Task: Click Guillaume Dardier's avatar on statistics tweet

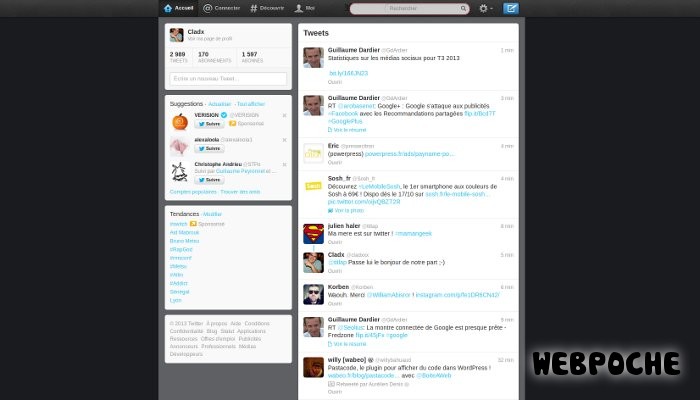Action: (313, 58)
